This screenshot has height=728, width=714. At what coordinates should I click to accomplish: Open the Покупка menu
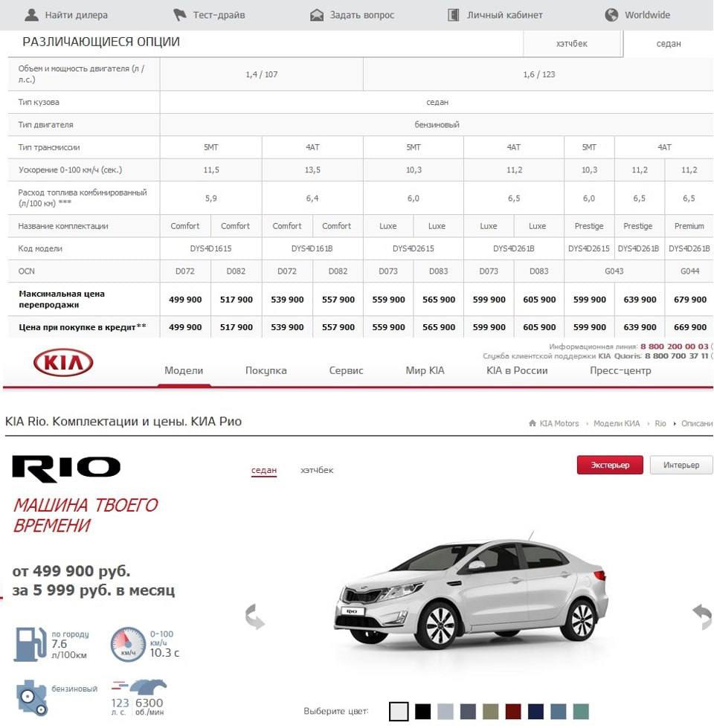click(x=266, y=370)
